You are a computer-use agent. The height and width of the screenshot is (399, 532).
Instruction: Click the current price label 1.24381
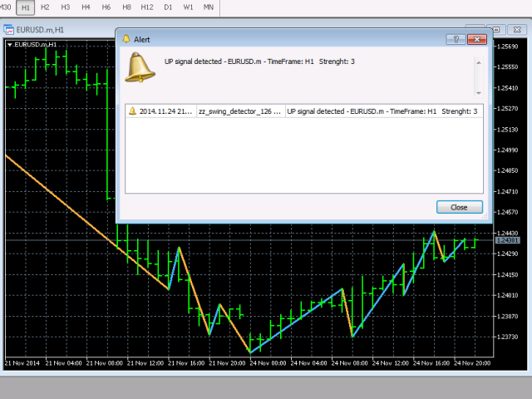tap(506, 240)
